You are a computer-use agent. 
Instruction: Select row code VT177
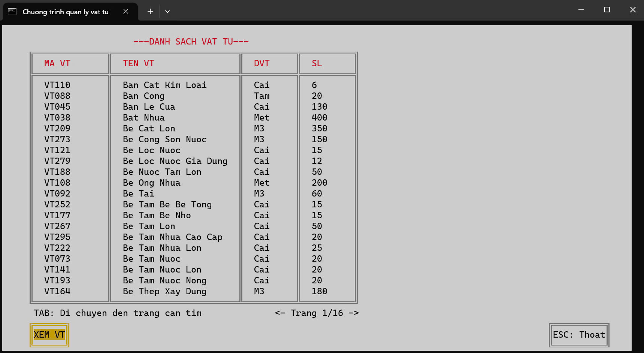pyautogui.click(x=57, y=216)
